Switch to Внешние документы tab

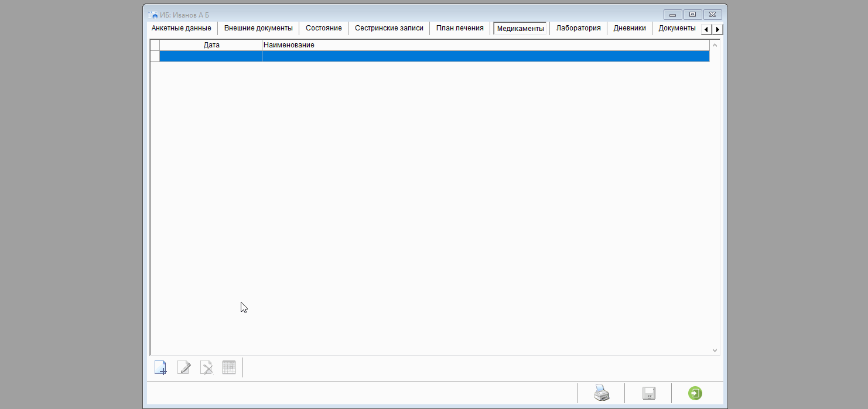click(x=258, y=28)
